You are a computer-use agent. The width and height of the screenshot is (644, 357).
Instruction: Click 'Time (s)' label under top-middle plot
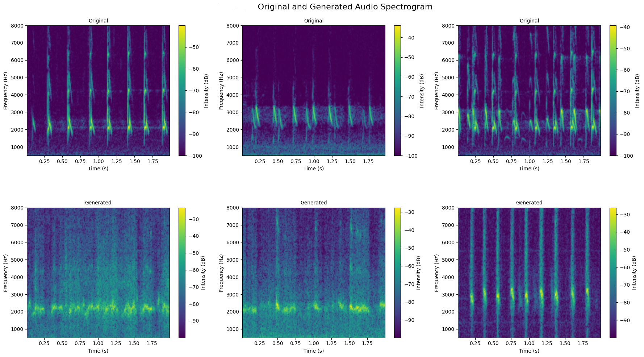point(314,169)
